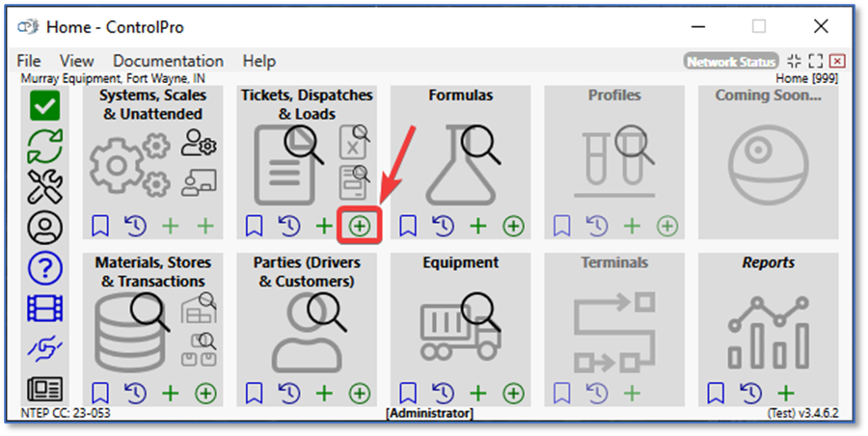Click the green refresh arrows sidebar icon
Viewport: 868px width, 436px height.
click(45, 146)
